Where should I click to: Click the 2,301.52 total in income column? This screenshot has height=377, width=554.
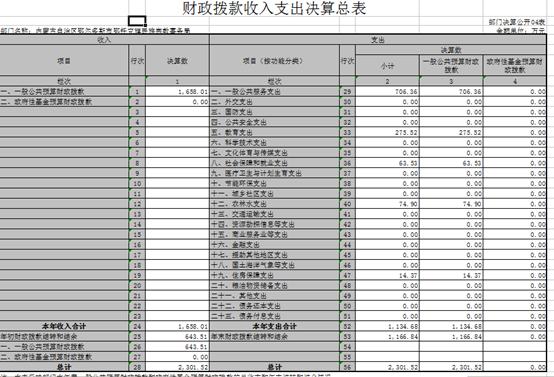tap(177, 367)
